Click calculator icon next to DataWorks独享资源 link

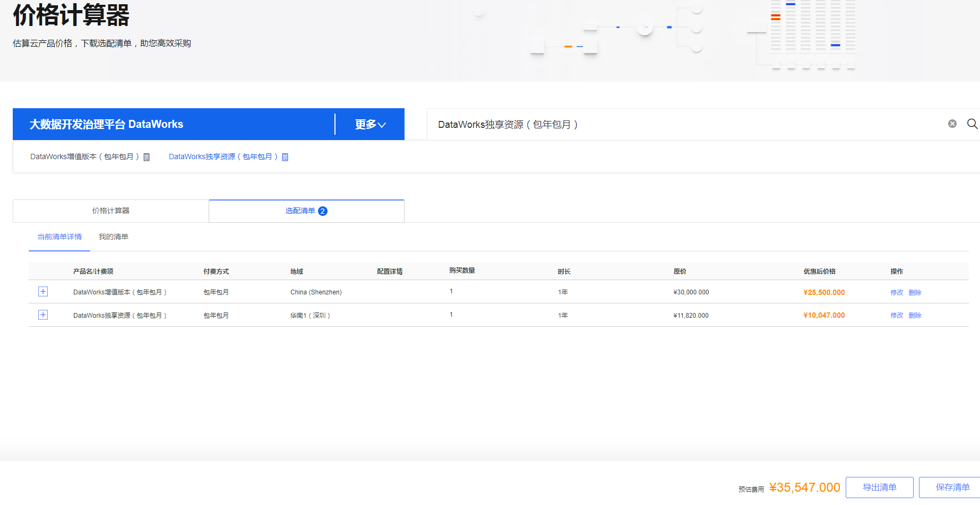point(285,157)
